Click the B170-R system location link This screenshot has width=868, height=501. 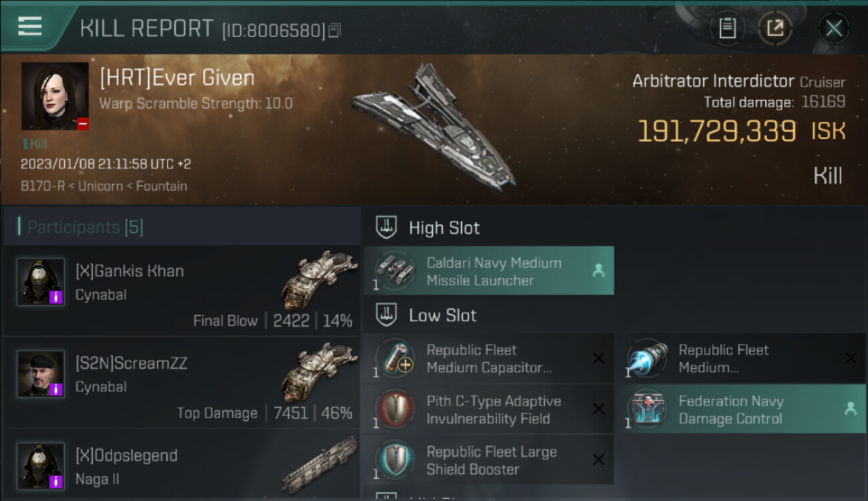(x=42, y=186)
